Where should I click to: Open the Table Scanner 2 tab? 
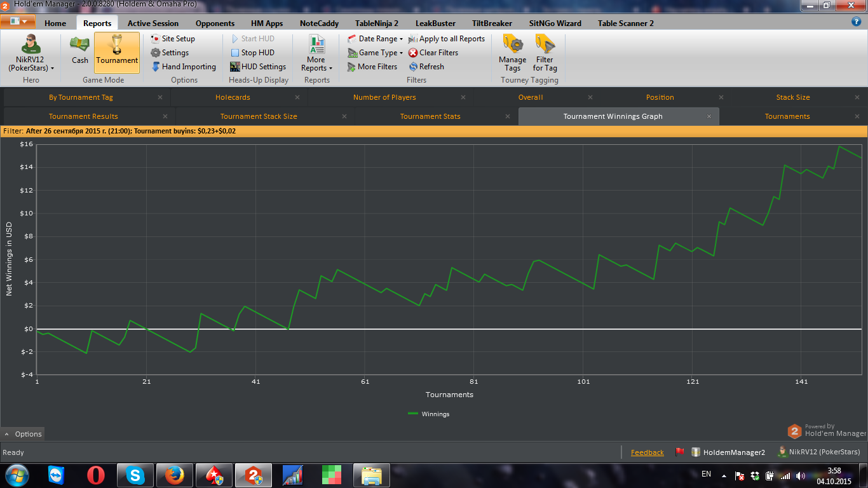coord(626,23)
